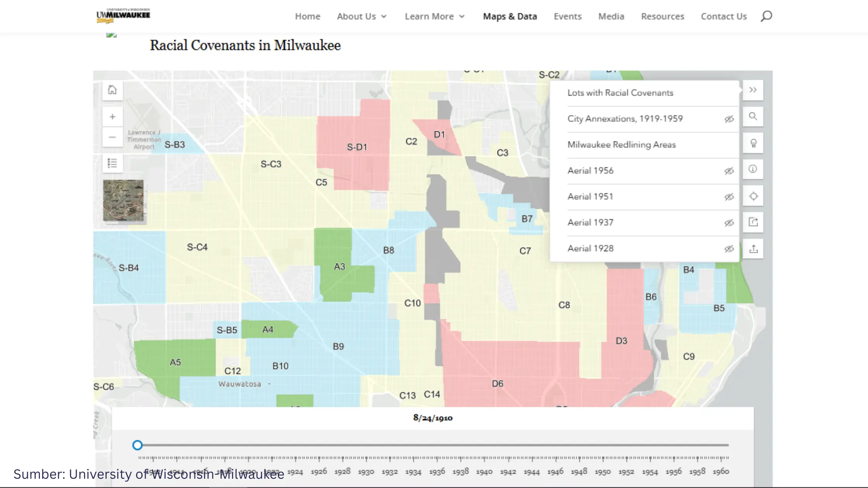
Task: Click the map Home extent icon
Action: (x=112, y=90)
